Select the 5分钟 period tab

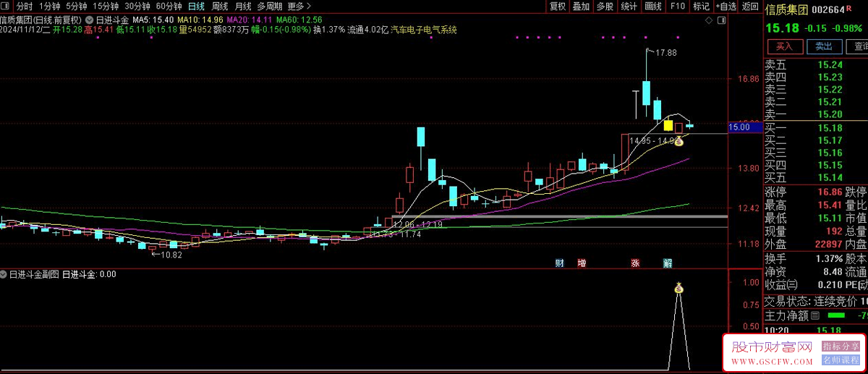click(x=77, y=7)
